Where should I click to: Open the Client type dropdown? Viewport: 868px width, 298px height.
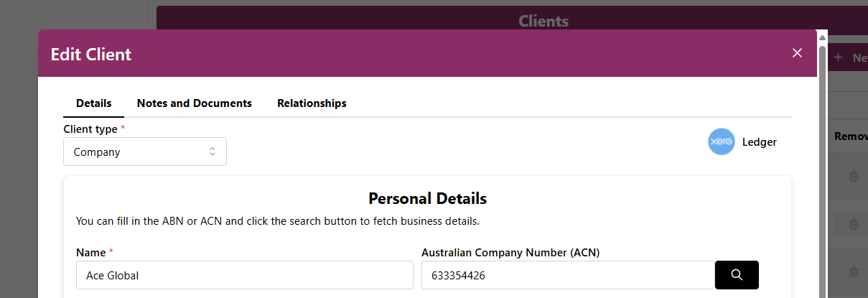point(144,152)
